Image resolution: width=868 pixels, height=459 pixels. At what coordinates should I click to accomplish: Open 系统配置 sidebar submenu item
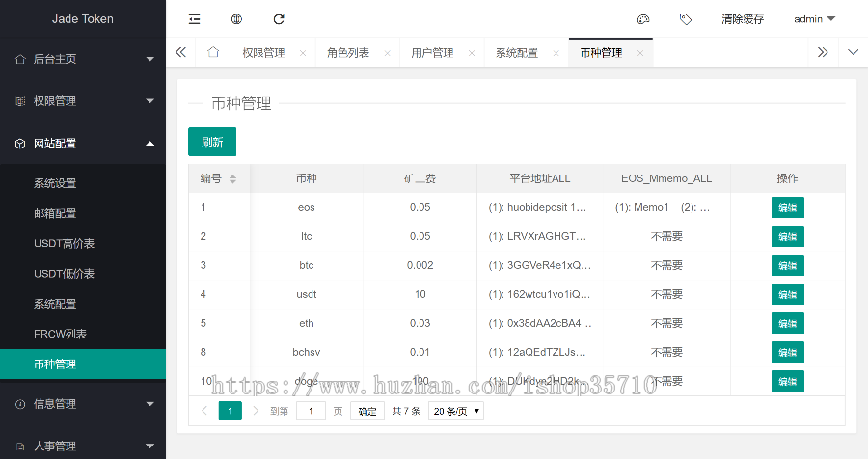pos(55,304)
